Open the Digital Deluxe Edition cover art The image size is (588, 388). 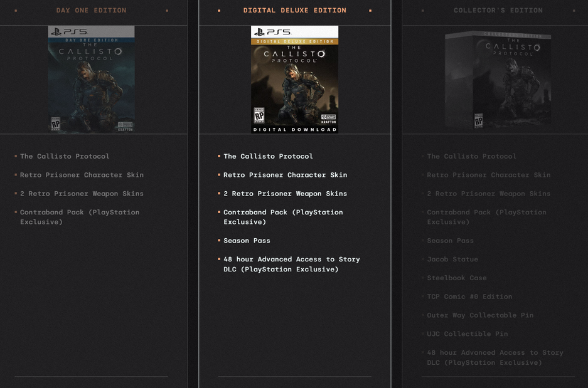point(294,80)
